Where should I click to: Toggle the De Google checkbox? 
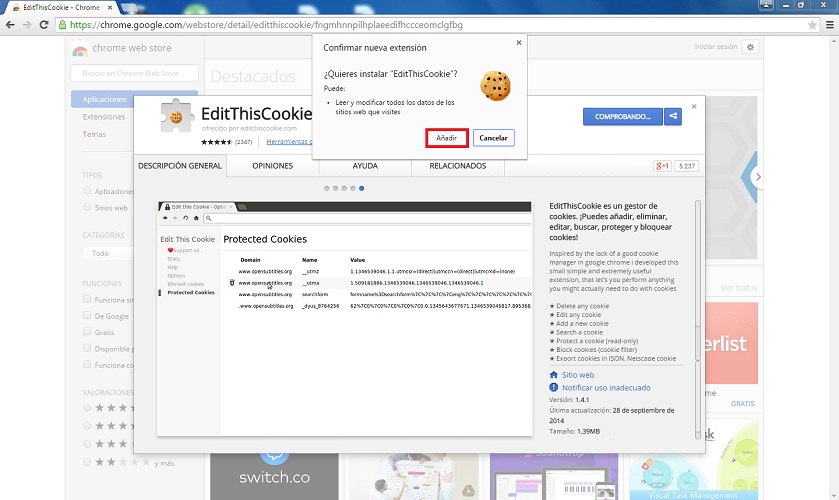pos(87,316)
